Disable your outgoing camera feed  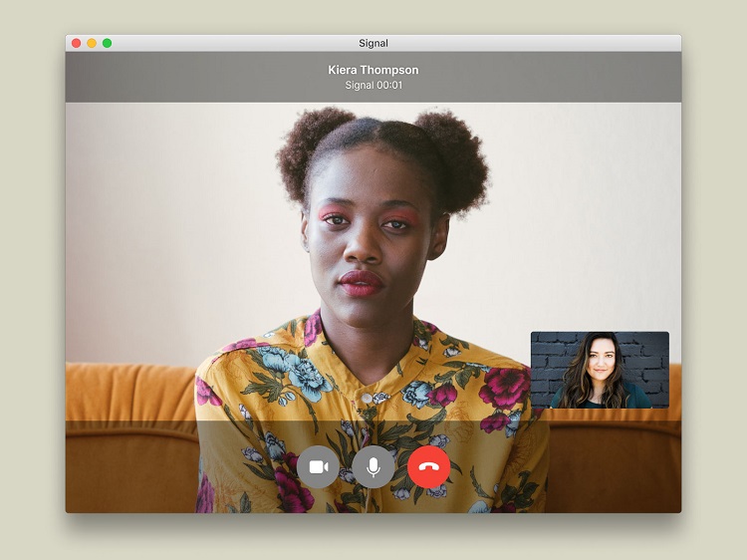318,467
